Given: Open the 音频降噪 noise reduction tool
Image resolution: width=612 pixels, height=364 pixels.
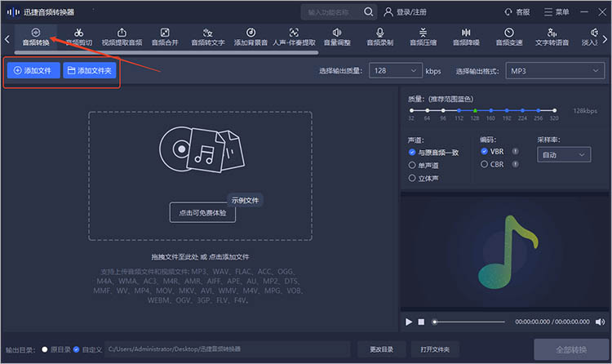Looking at the screenshot, I should (466, 37).
